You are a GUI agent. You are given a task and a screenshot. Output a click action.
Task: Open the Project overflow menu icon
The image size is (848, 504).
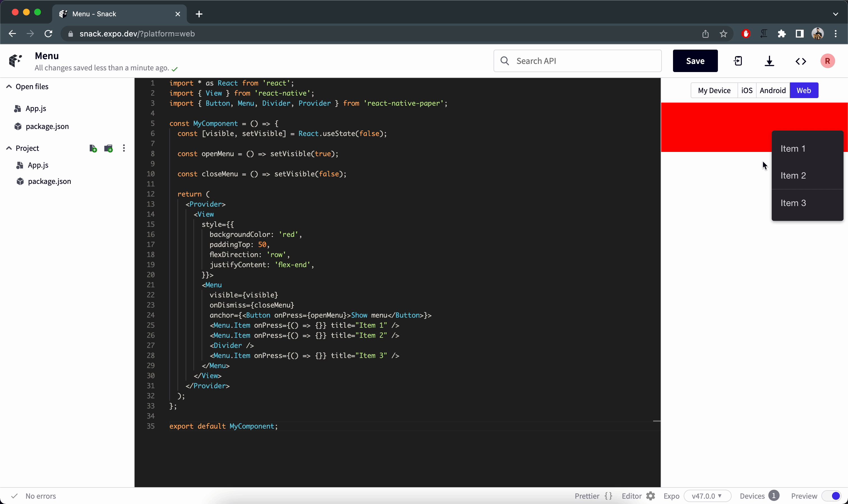click(124, 148)
